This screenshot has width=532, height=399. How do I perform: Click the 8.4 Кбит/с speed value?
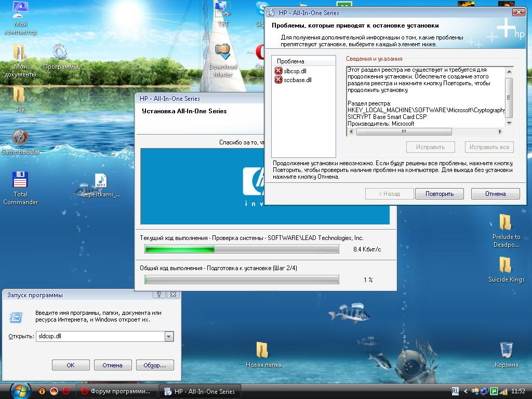(x=367, y=249)
